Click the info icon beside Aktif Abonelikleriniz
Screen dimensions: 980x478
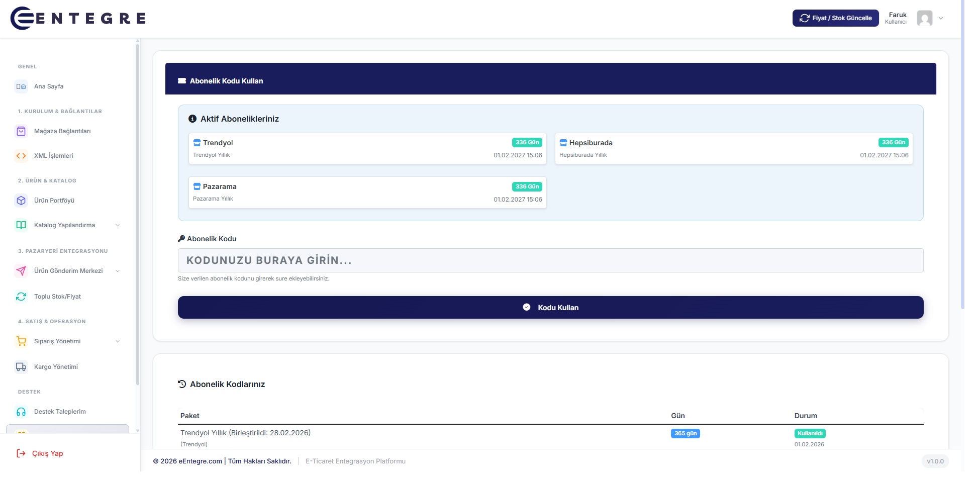pyautogui.click(x=192, y=119)
